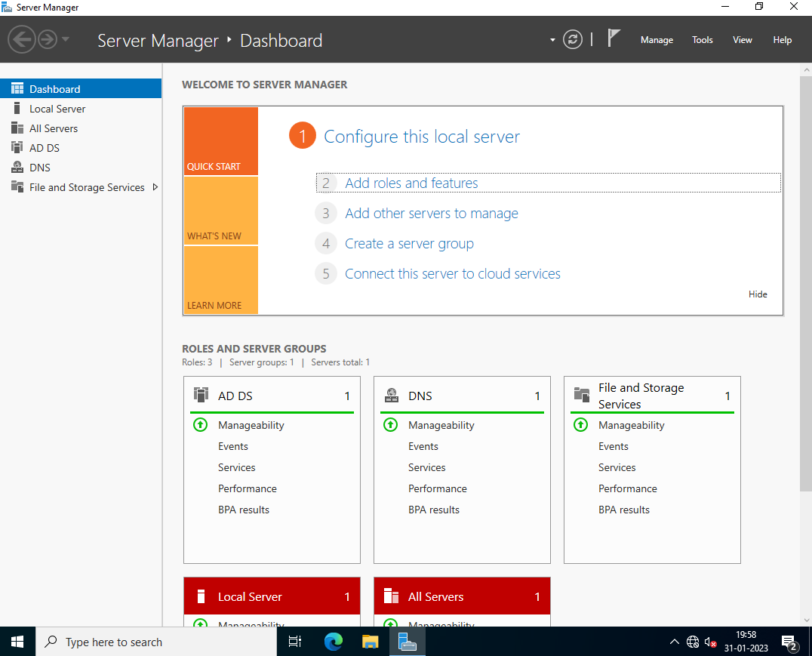The width and height of the screenshot is (812, 656).
Task: Show hidden system tray icons
Action: 674,642
